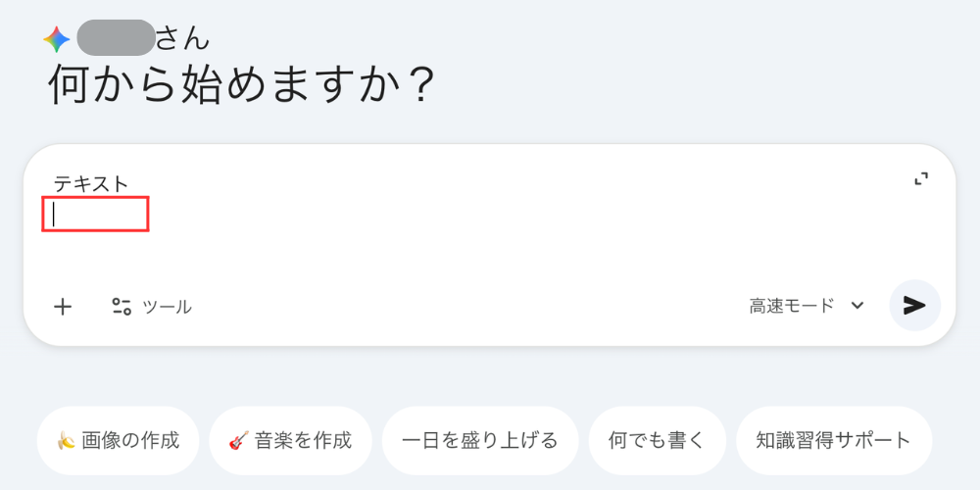Screen dimensions: 980x490
Task: Pick the 知識習得サポート suggestion chip
Action: pos(833,440)
